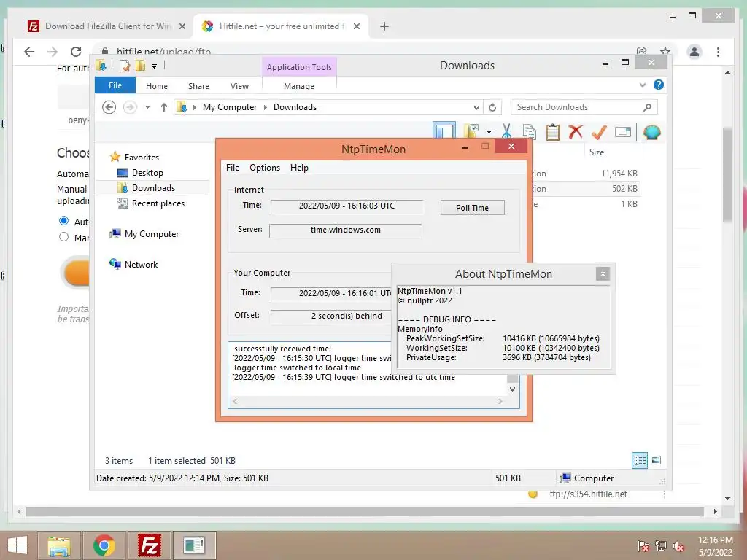Screen dimensions: 747x560
Task: Click the orange checkmark Properties icon
Action: (x=599, y=132)
